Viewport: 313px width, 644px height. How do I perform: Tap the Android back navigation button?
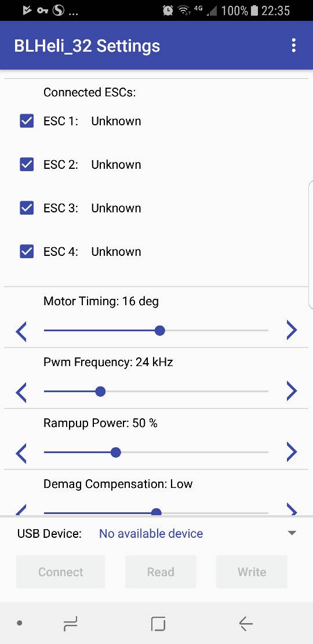[246, 624]
